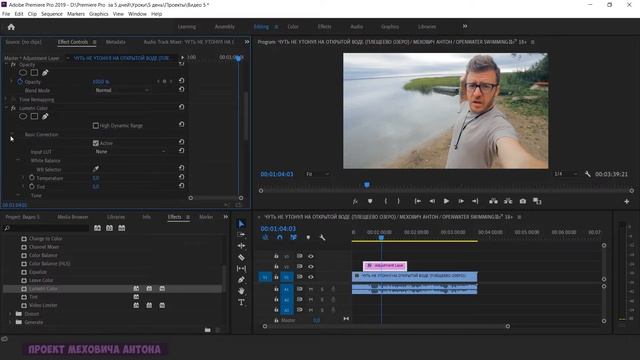Click the Program Monitor playhead marker
The image size is (640, 360).
tap(367, 185)
